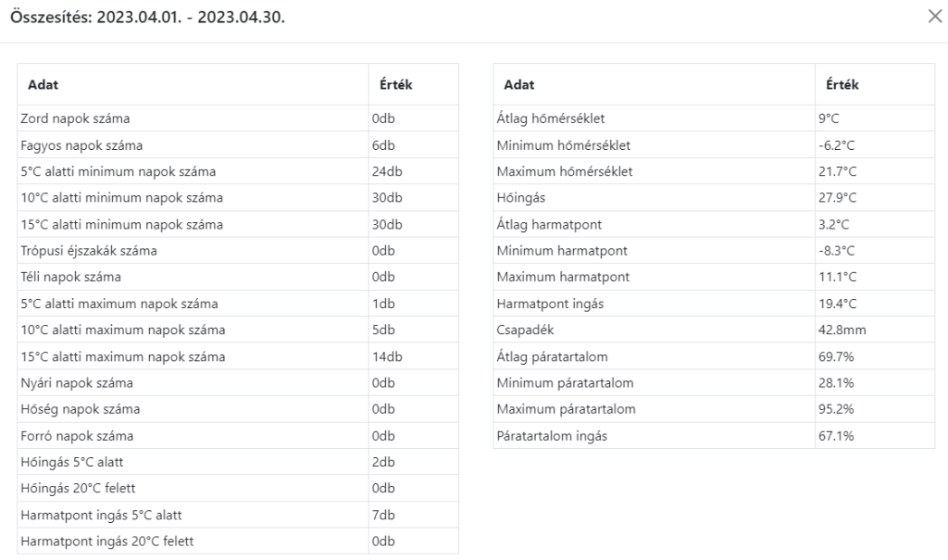Click the Maximum hőmérséklet value 21.7°C
Image resolution: width=948 pixels, height=560 pixels.
838,171
